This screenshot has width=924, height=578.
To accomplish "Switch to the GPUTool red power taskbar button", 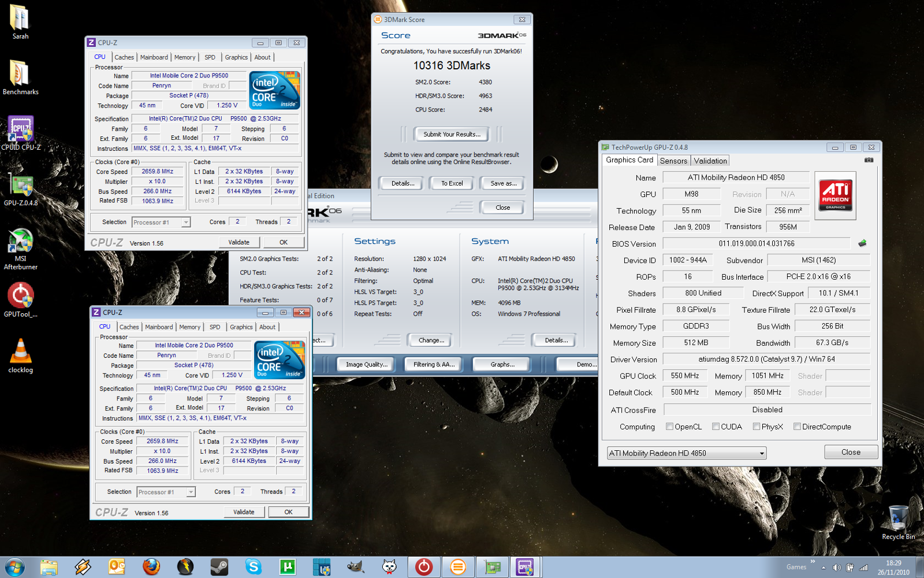I will click(x=424, y=567).
